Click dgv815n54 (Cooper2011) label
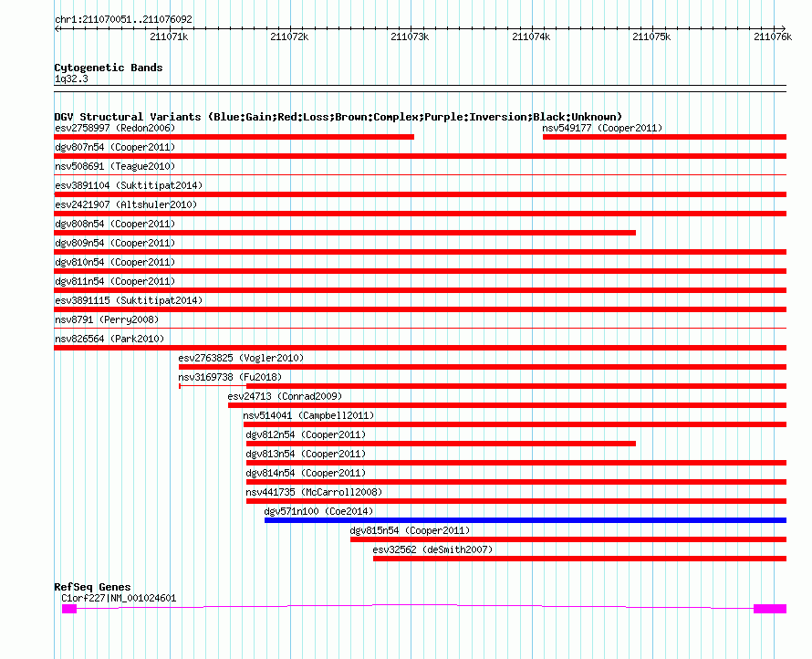Viewport: 812px width, 659px height. coord(410,530)
